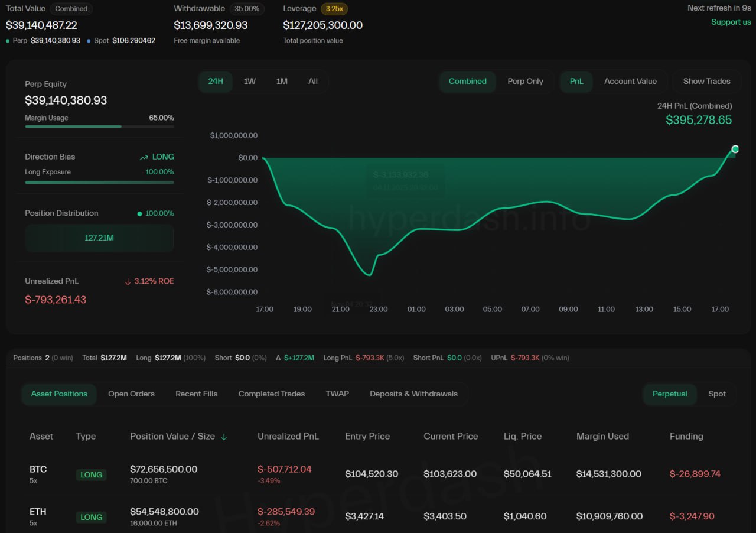Click the 35.00% Withdrawable badge

click(247, 9)
